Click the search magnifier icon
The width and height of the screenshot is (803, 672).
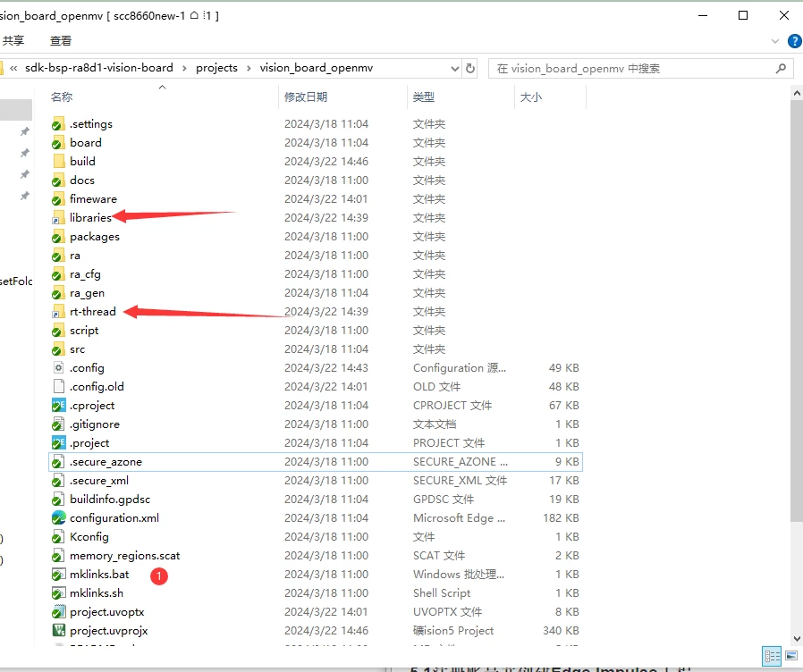(x=781, y=68)
